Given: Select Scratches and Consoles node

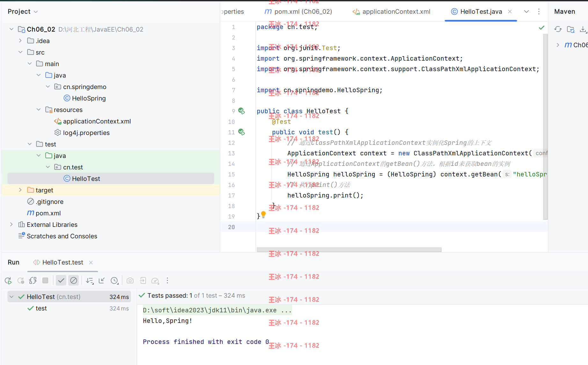Looking at the screenshot, I should pos(57,236).
